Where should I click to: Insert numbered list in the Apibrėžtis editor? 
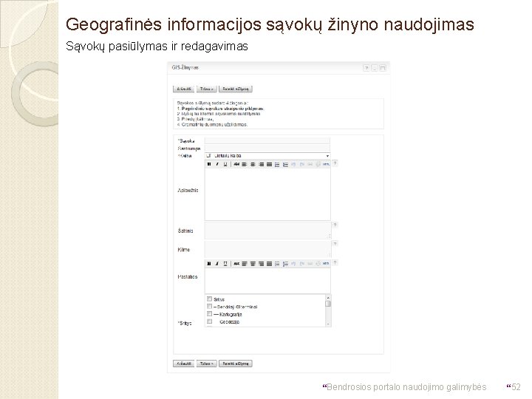[x=285, y=164]
